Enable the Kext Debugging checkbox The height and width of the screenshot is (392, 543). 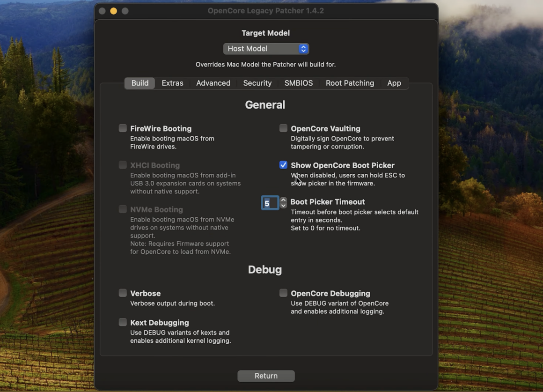(x=123, y=322)
